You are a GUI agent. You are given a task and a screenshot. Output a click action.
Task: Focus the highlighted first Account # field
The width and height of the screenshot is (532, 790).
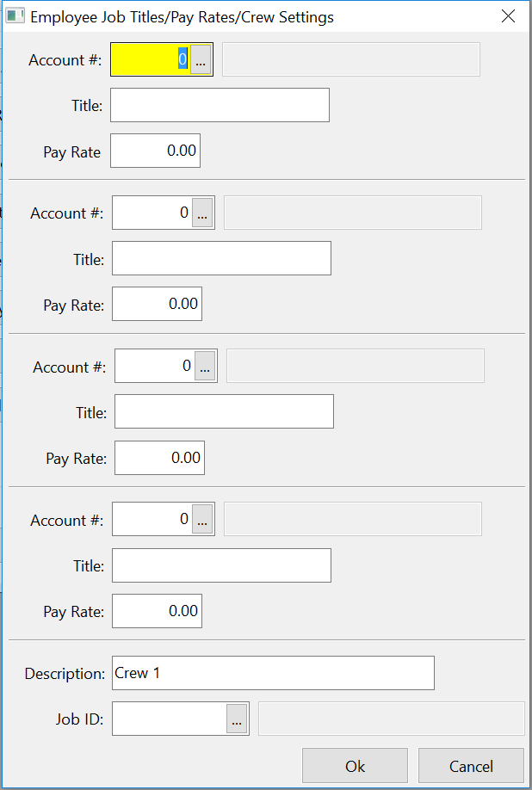click(x=151, y=60)
